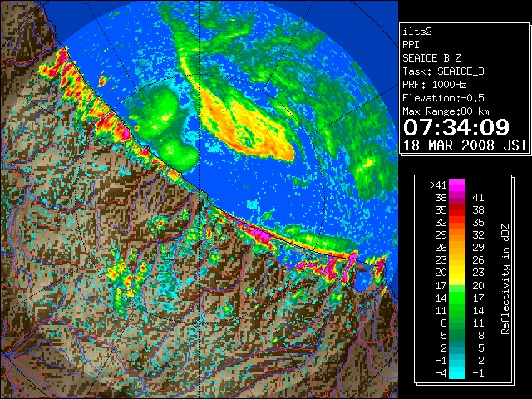532x399 pixels.
Task: Click the 'ilts2' station label
Action: pos(417,32)
